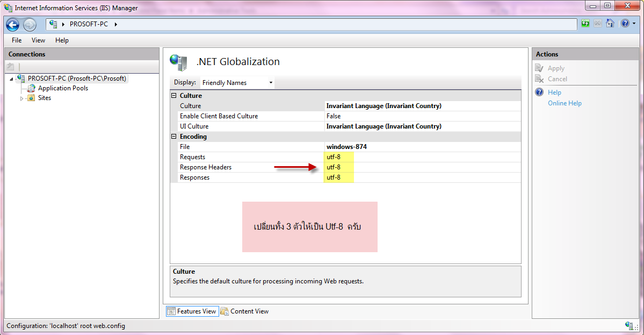Click the Connections toolbar create connection icon
The width and height of the screenshot is (644, 335).
(x=10, y=67)
